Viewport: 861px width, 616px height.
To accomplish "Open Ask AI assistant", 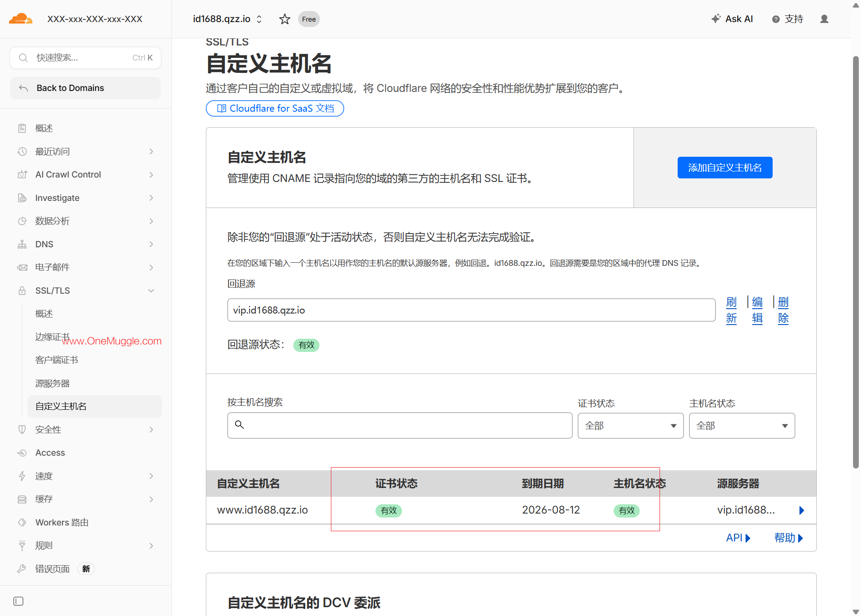I will pyautogui.click(x=732, y=19).
